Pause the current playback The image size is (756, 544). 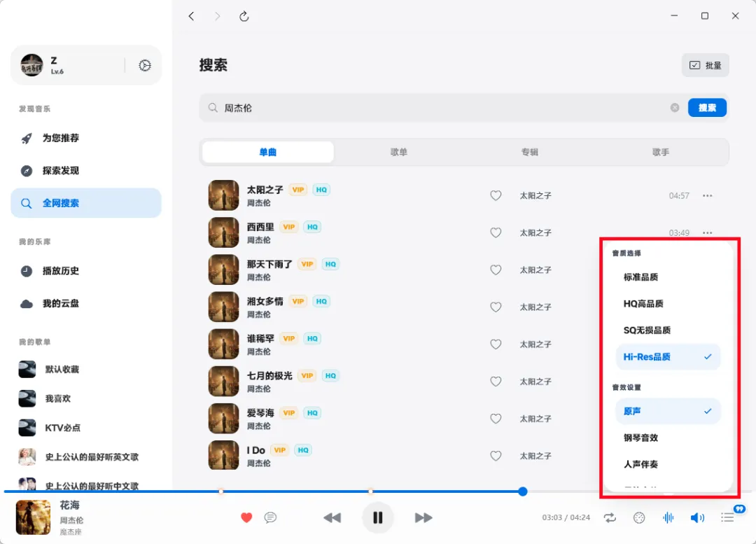pos(377,517)
